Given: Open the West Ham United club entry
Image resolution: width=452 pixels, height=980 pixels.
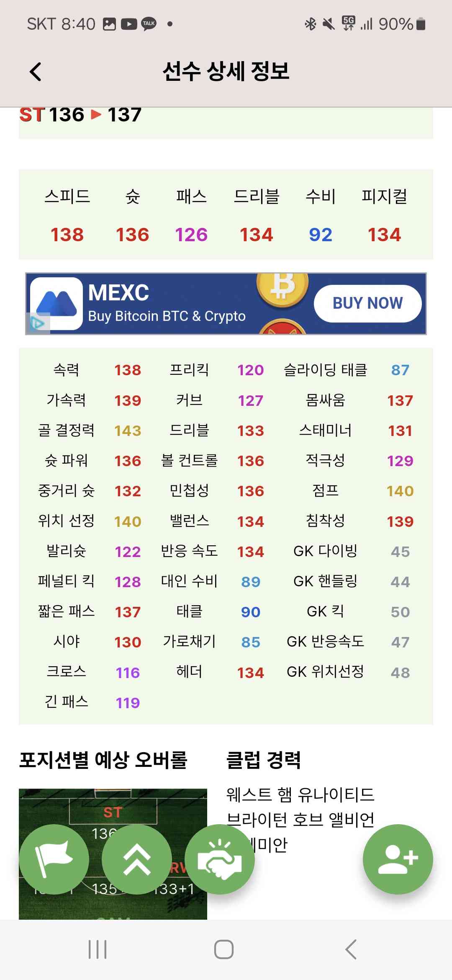Looking at the screenshot, I should click(300, 795).
